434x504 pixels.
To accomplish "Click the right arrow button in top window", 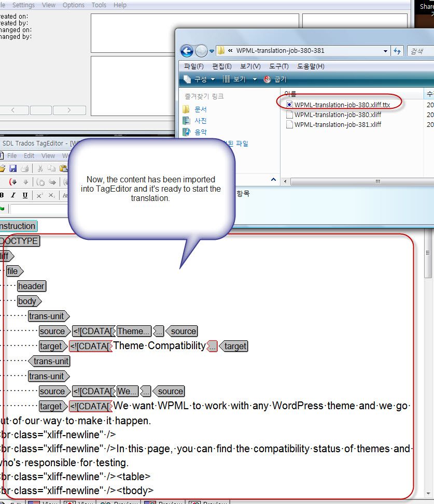I will click(x=69, y=110).
